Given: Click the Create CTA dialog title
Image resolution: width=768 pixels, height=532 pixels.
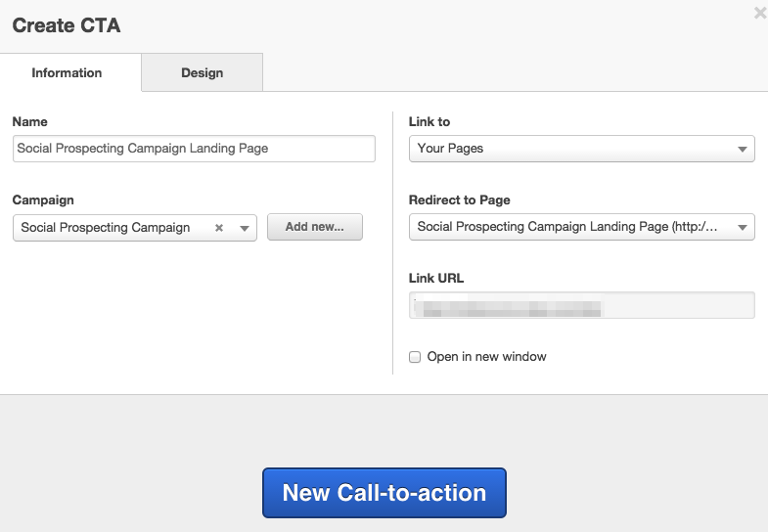Looking at the screenshot, I should [x=67, y=25].
